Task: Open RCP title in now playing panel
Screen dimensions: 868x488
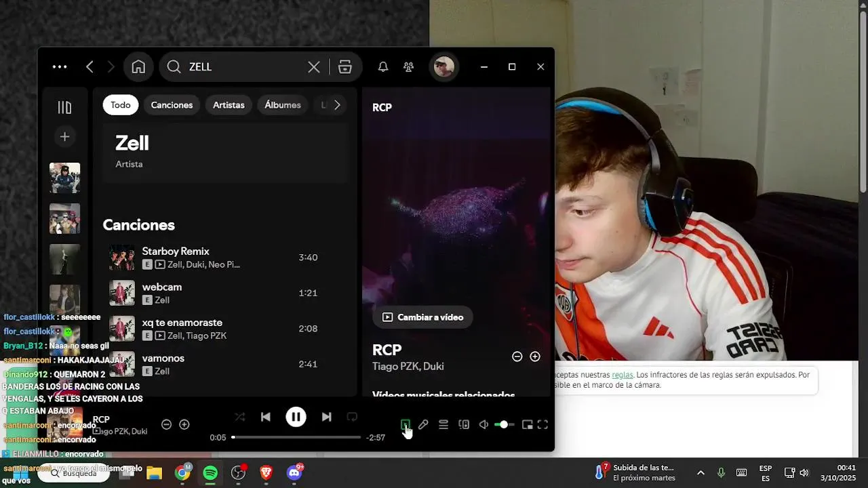Action: coord(387,350)
